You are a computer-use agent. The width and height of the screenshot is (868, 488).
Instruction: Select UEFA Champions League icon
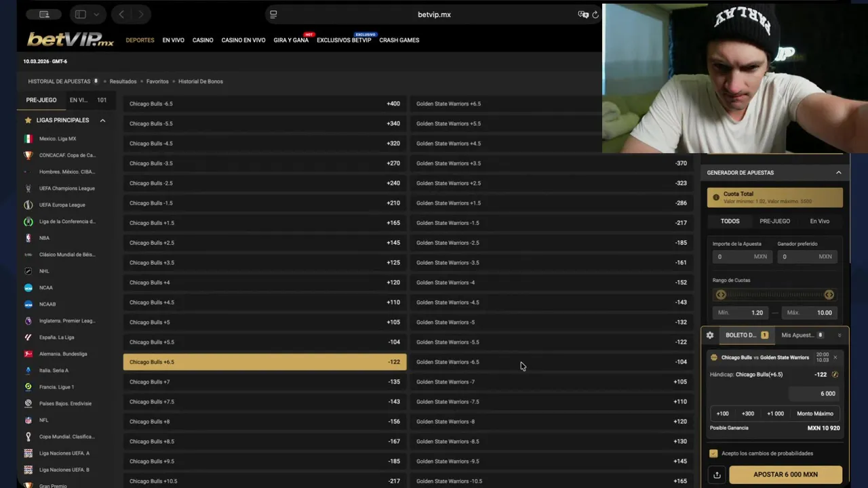pos(28,188)
